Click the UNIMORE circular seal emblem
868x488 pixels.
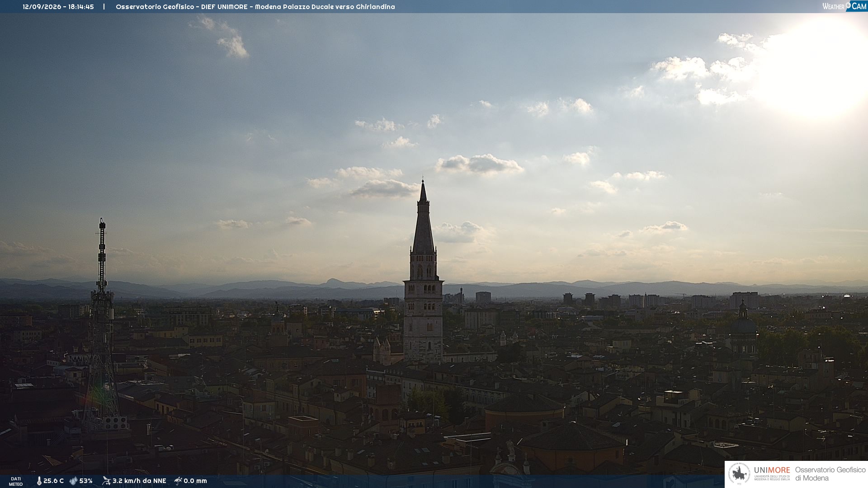point(740,474)
